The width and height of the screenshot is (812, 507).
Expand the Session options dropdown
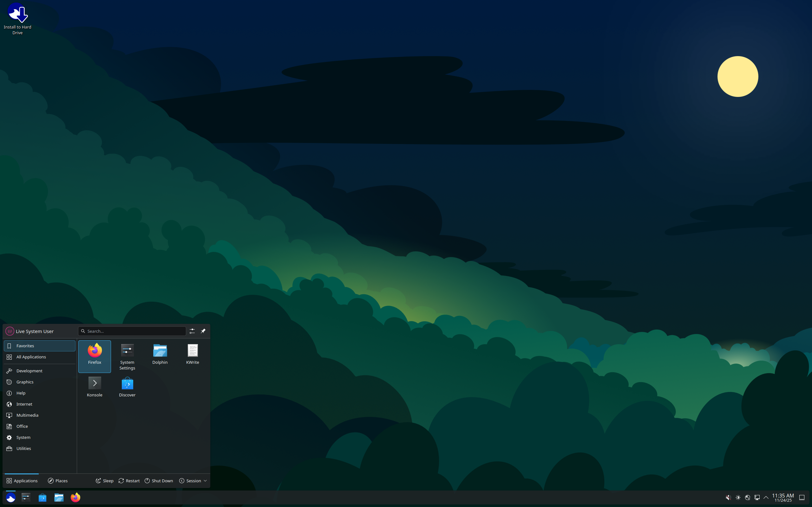(x=193, y=480)
